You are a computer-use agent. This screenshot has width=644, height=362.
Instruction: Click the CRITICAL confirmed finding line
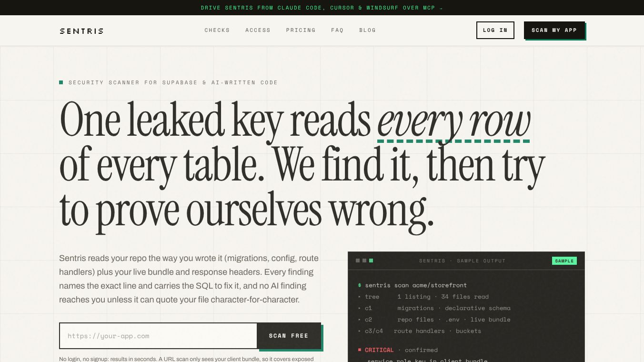398,350
